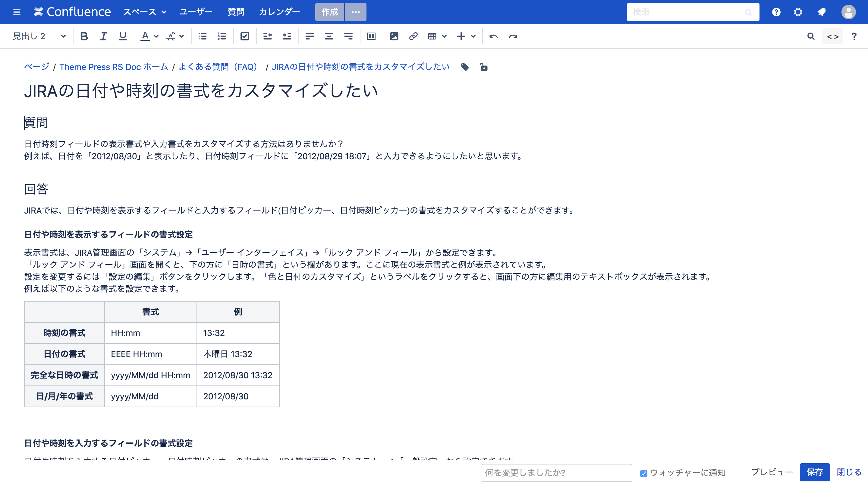This screenshot has height=485, width=868.
Task: Open Theme Press RS Doc ホーム breadcrumb
Action: [x=114, y=67]
